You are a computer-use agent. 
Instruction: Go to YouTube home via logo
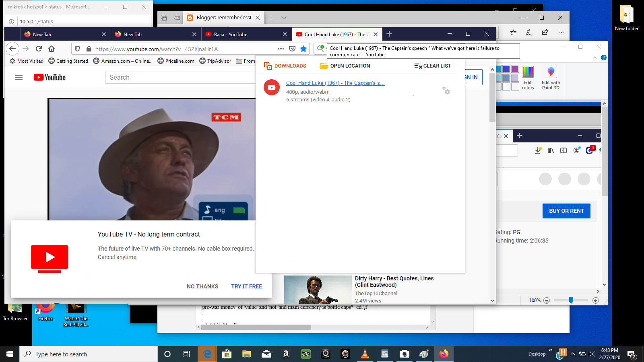pos(50,77)
